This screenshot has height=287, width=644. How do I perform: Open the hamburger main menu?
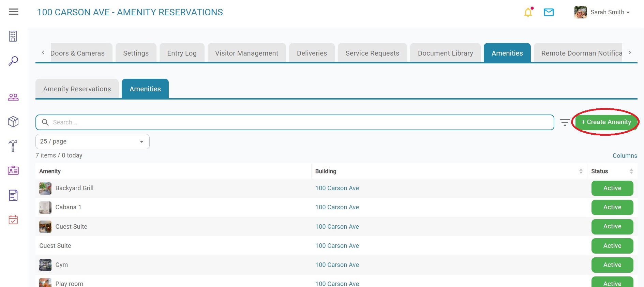[14, 12]
